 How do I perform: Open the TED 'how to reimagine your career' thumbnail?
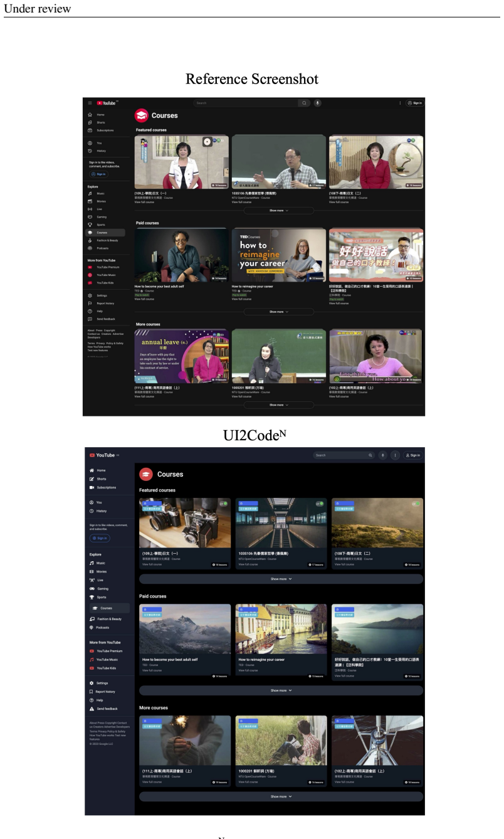279,255
